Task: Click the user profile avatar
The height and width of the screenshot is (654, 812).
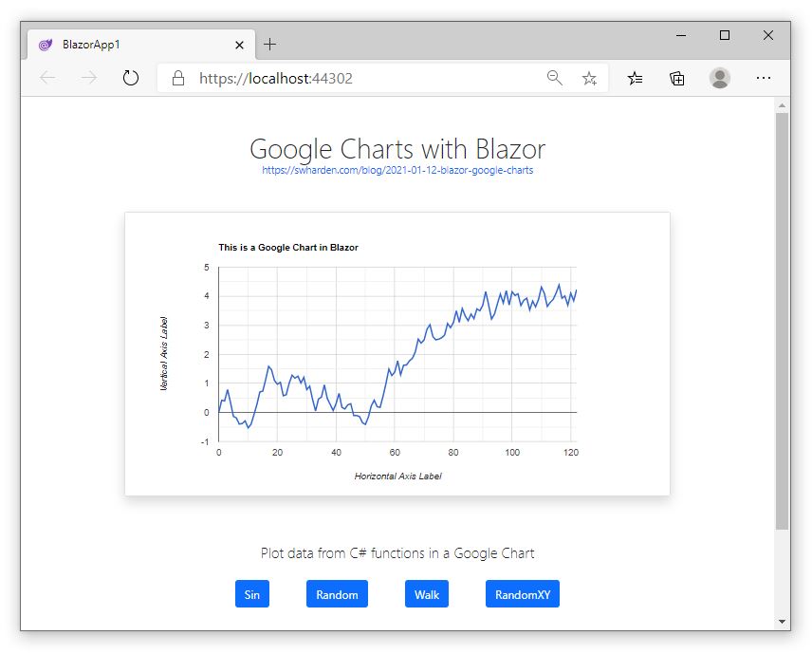Action: point(719,78)
